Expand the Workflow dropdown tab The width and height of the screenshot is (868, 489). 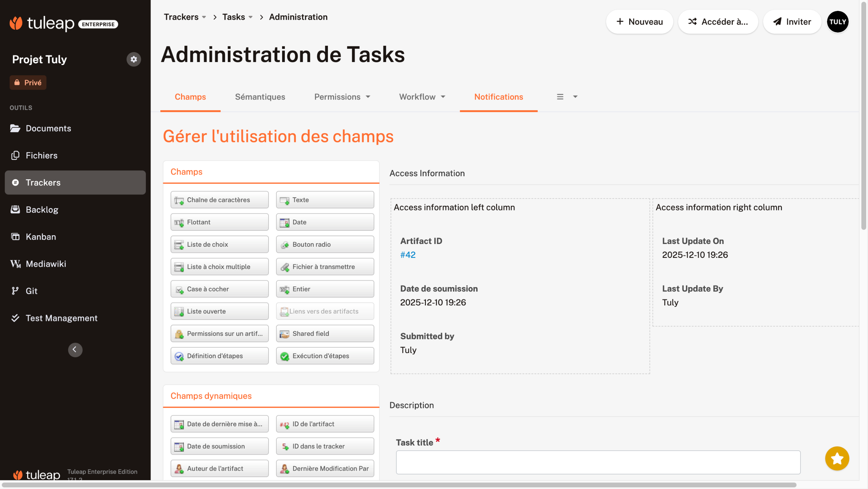pos(422,97)
